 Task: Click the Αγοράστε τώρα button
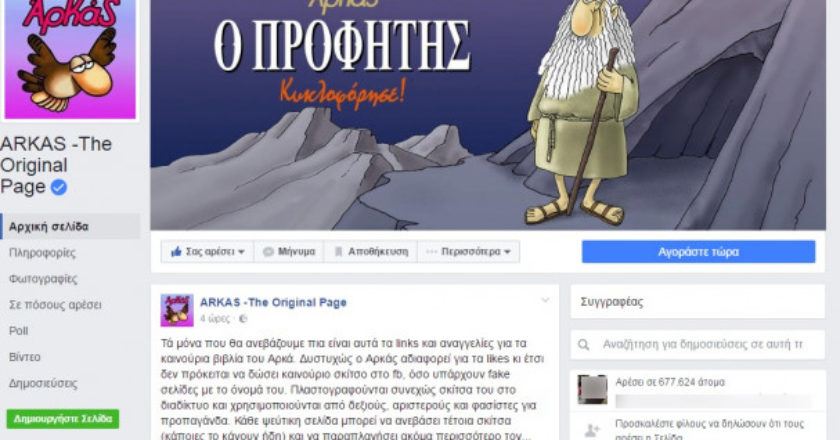coord(699,252)
